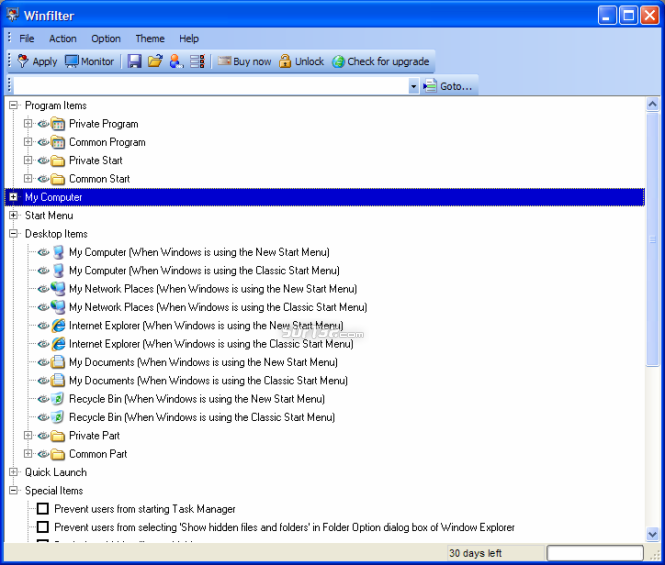Click the Common Part folder icon
Viewport: 665px width, 565px height.
coord(58,454)
